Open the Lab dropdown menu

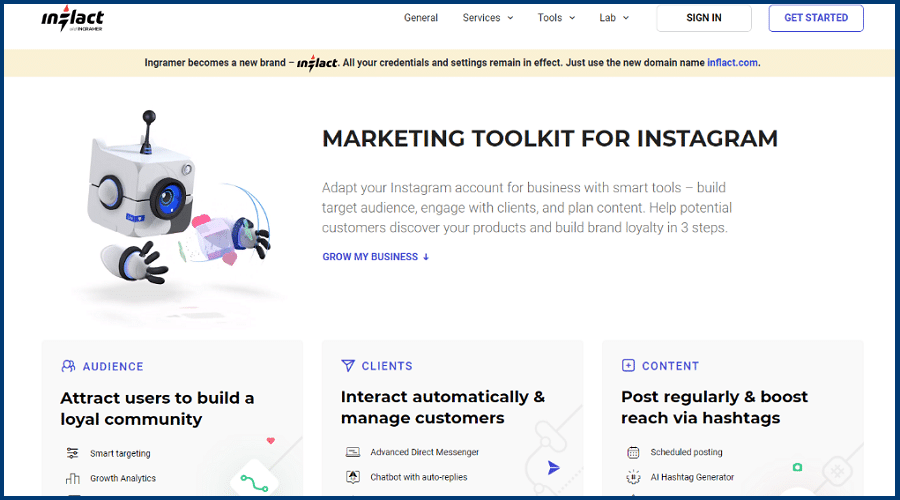[x=614, y=18]
